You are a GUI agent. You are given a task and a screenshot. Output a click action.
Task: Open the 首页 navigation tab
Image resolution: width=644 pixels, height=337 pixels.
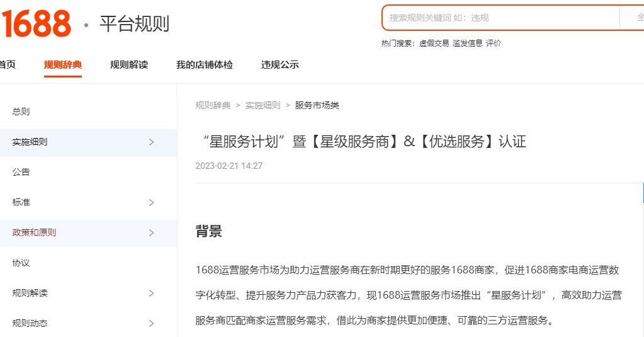click(8, 64)
